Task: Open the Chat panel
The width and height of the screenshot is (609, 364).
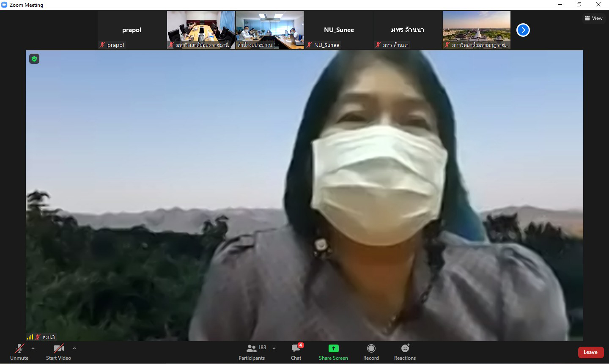Action: pyautogui.click(x=296, y=352)
